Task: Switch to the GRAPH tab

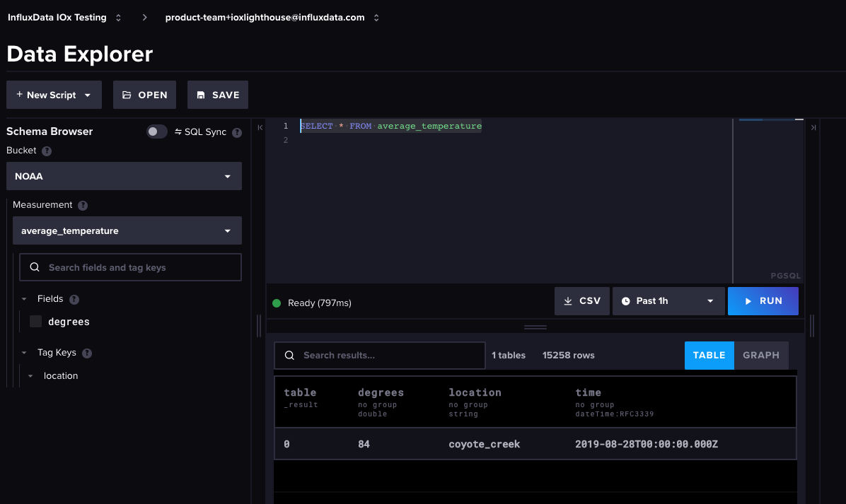Action: click(x=761, y=355)
